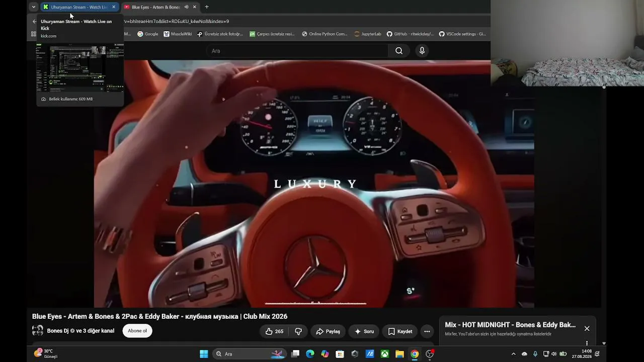The height and width of the screenshot is (362, 644).
Task: Switch to the Uhuryaman Stream Kick tab
Action: (x=79, y=7)
